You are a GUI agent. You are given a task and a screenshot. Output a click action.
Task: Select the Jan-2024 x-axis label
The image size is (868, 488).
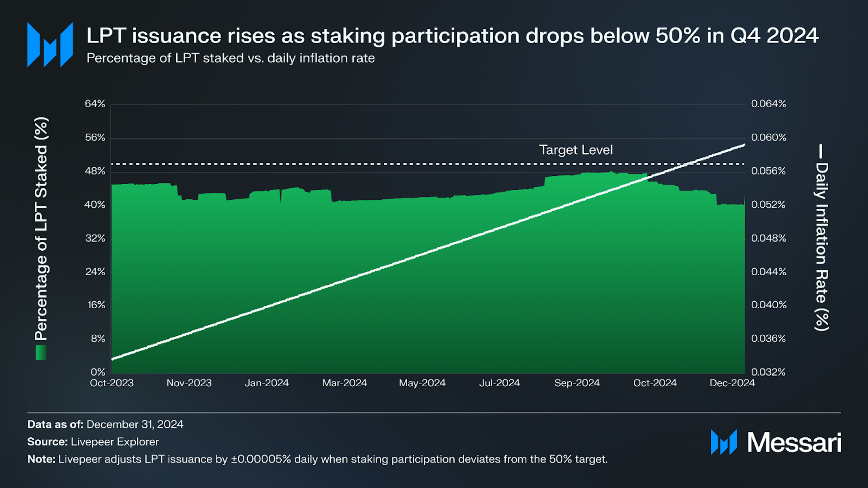267,383
